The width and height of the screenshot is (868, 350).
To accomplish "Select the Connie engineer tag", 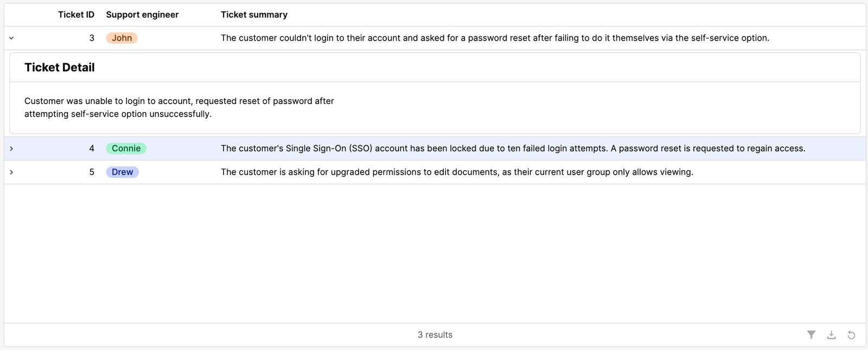I will tap(126, 149).
